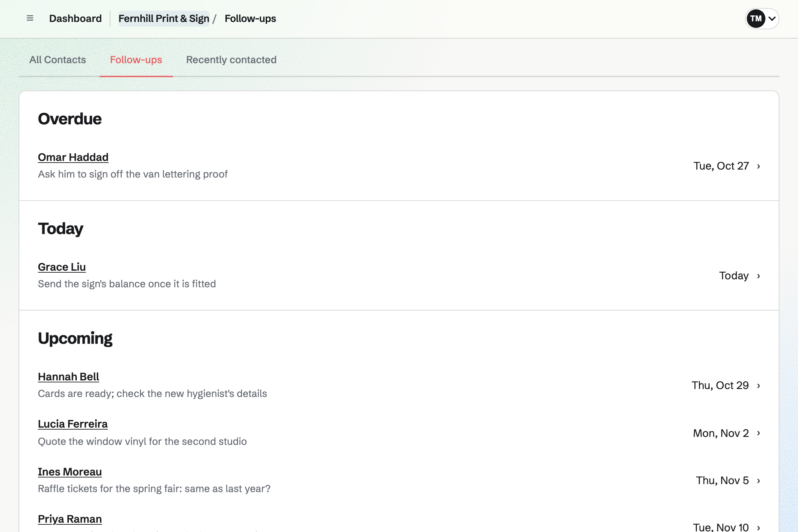Open the TM account avatar menu
The width and height of the screenshot is (798, 532).
tap(762, 19)
